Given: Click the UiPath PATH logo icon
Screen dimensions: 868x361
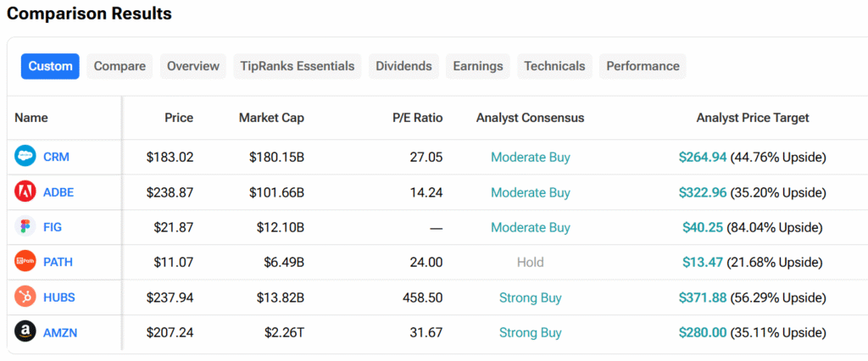Looking at the screenshot, I should click(25, 262).
